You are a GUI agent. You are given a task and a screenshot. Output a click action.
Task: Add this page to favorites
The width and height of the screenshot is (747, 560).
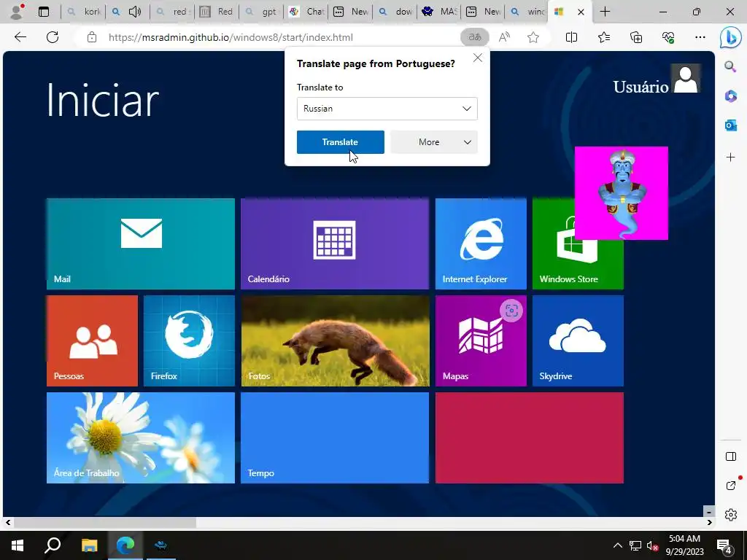pos(533,37)
